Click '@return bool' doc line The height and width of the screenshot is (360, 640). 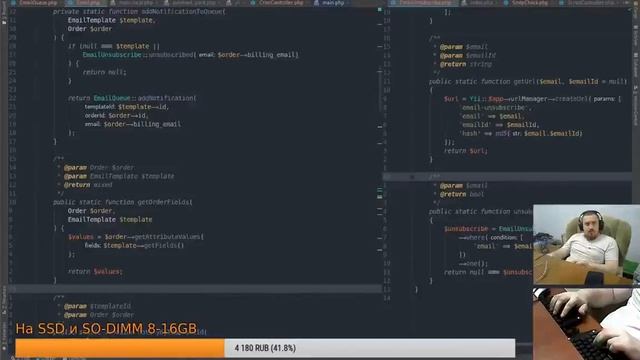[x=462, y=194]
